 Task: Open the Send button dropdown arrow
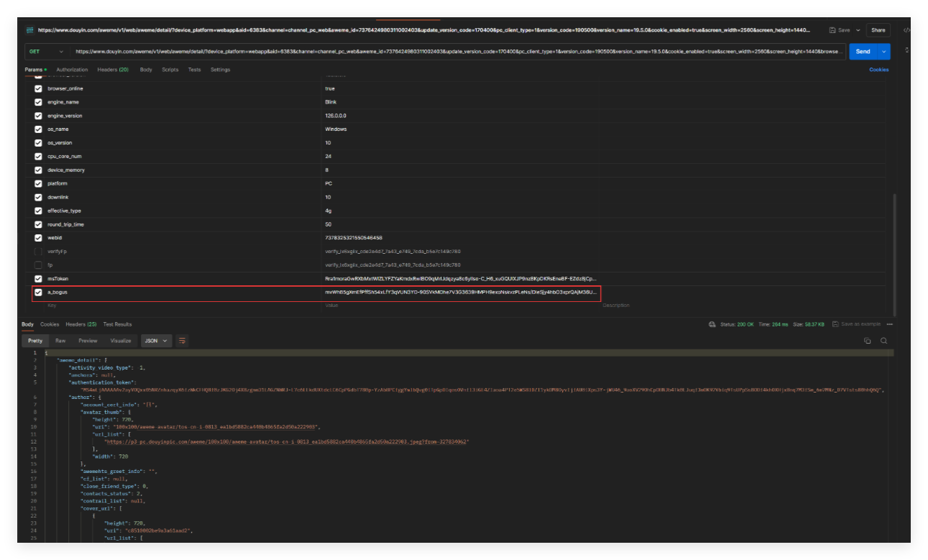884,52
